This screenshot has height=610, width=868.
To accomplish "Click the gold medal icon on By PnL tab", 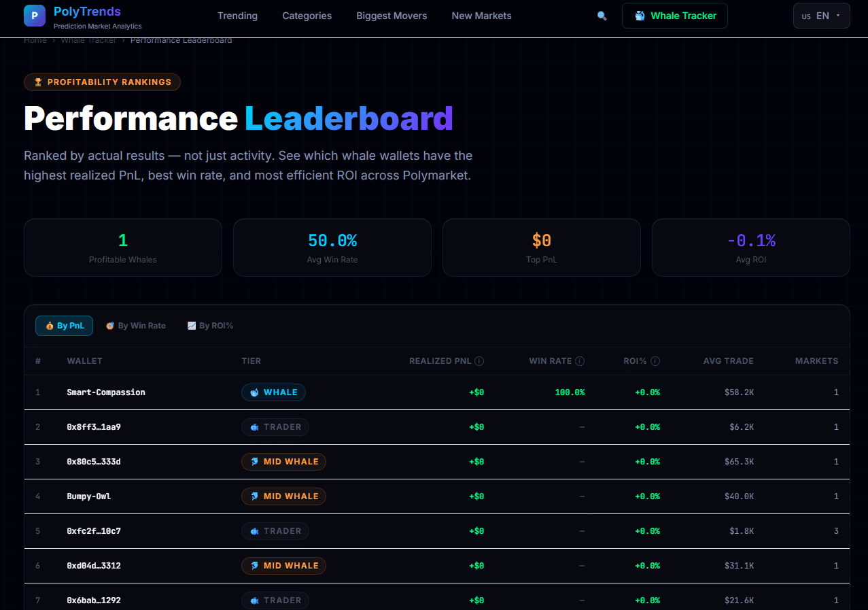I will [x=50, y=326].
